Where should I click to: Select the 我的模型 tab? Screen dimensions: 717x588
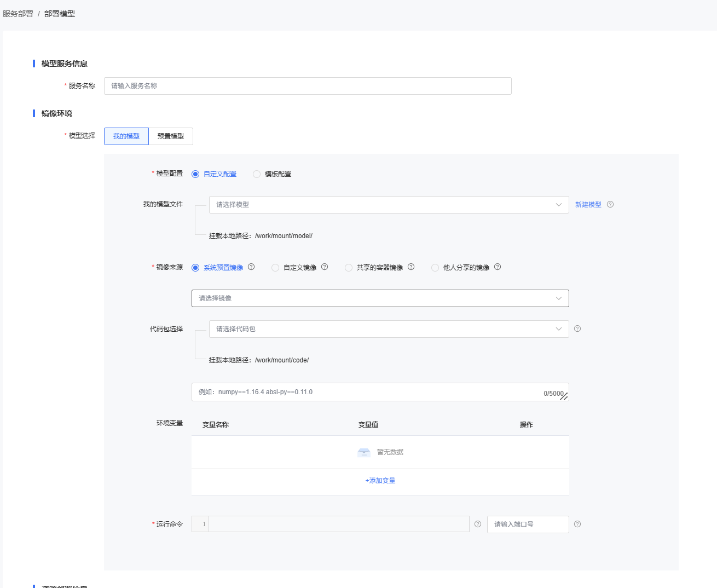coord(126,136)
